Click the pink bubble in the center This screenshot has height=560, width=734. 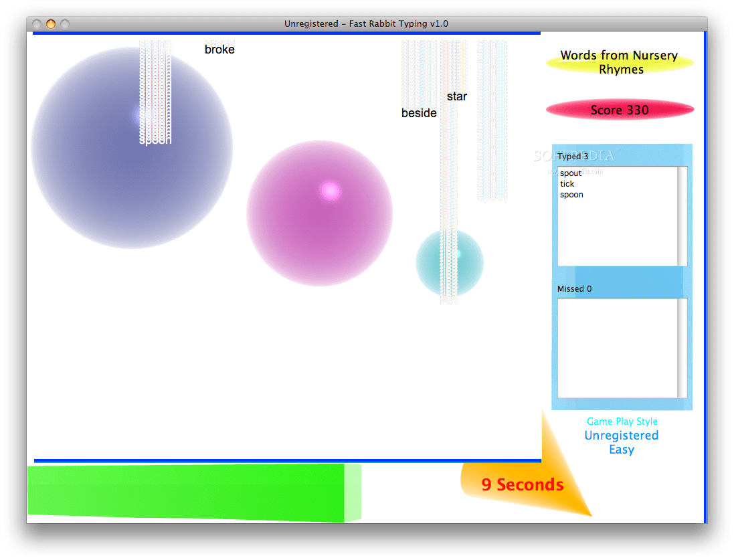[320, 213]
